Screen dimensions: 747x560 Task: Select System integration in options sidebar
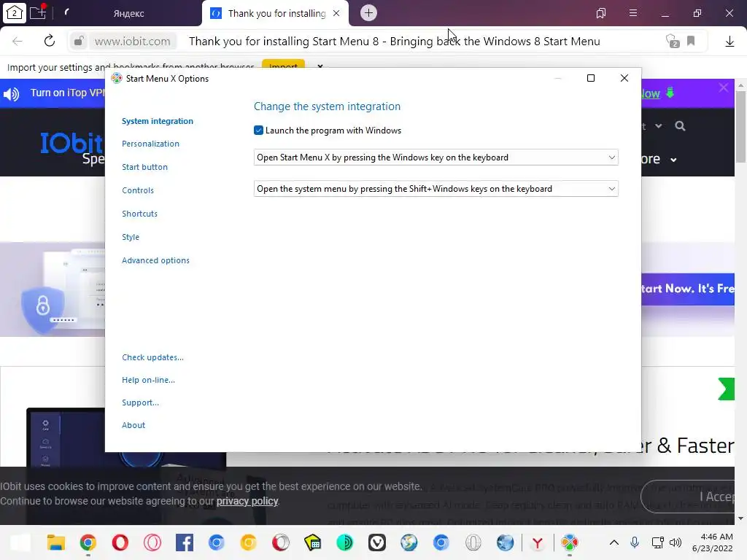tap(158, 121)
